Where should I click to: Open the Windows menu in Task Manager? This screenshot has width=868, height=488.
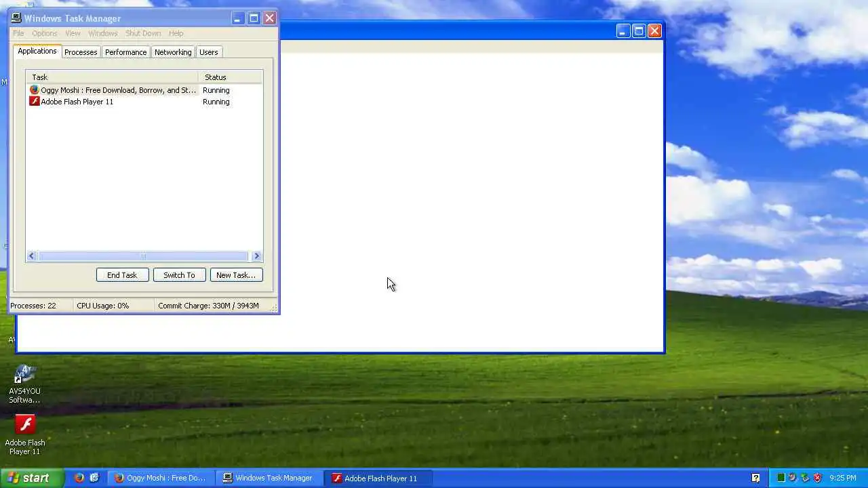[103, 33]
